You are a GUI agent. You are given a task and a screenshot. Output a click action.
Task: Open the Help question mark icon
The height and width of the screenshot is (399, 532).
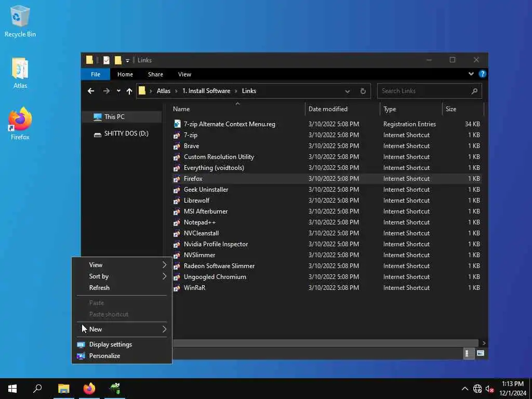point(482,74)
